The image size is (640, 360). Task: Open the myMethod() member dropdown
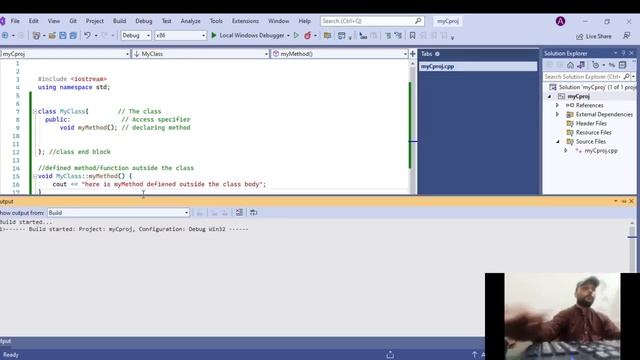(x=340, y=54)
